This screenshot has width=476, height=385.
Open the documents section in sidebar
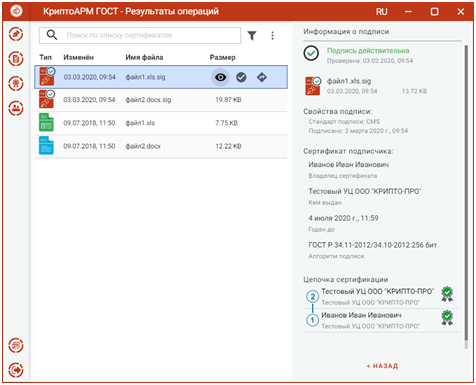click(x=16, y=59)
